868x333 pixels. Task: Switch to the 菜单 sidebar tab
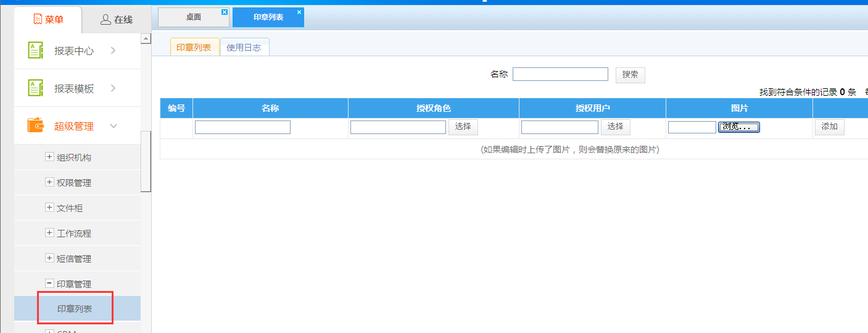click(48, 20)
